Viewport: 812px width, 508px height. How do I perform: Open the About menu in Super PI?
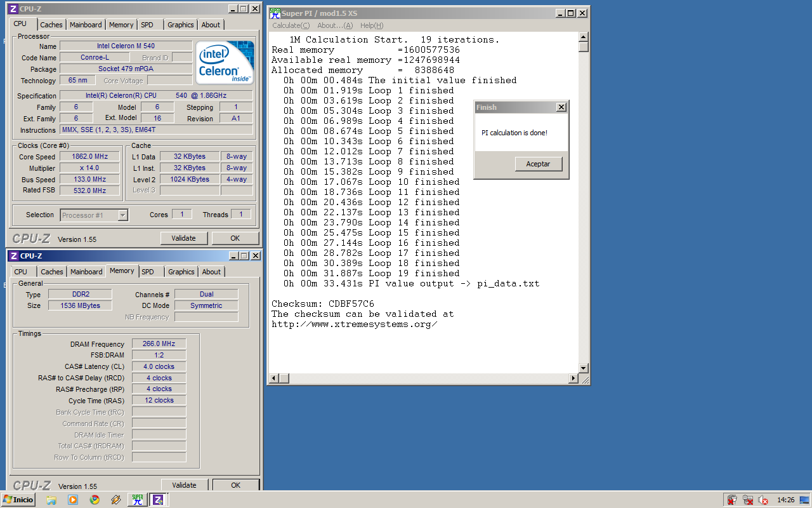click(x=334, y=25)
